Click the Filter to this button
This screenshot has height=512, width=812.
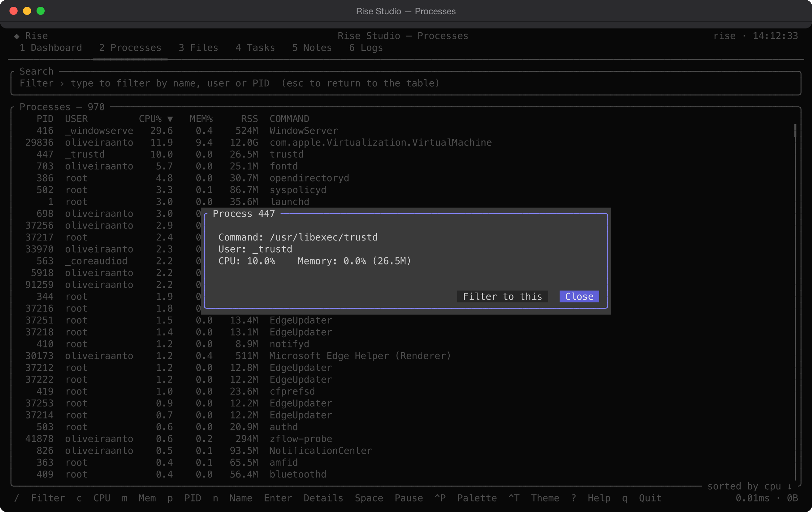502,297
